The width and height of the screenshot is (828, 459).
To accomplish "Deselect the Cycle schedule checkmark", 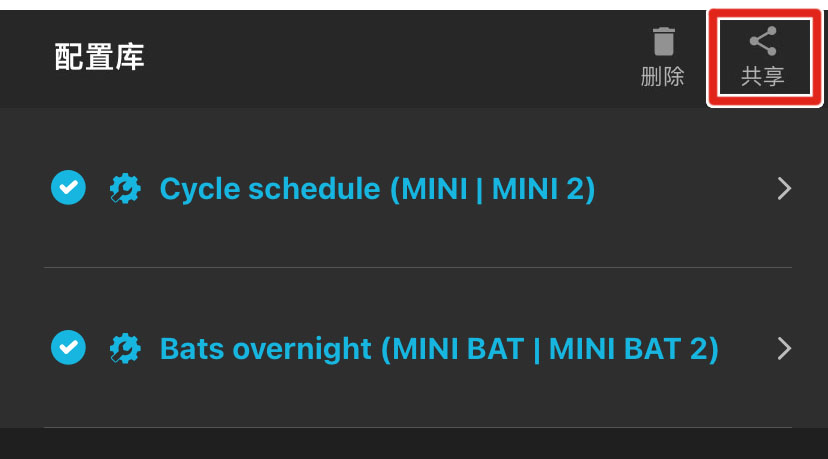I will tap(67, 187).
